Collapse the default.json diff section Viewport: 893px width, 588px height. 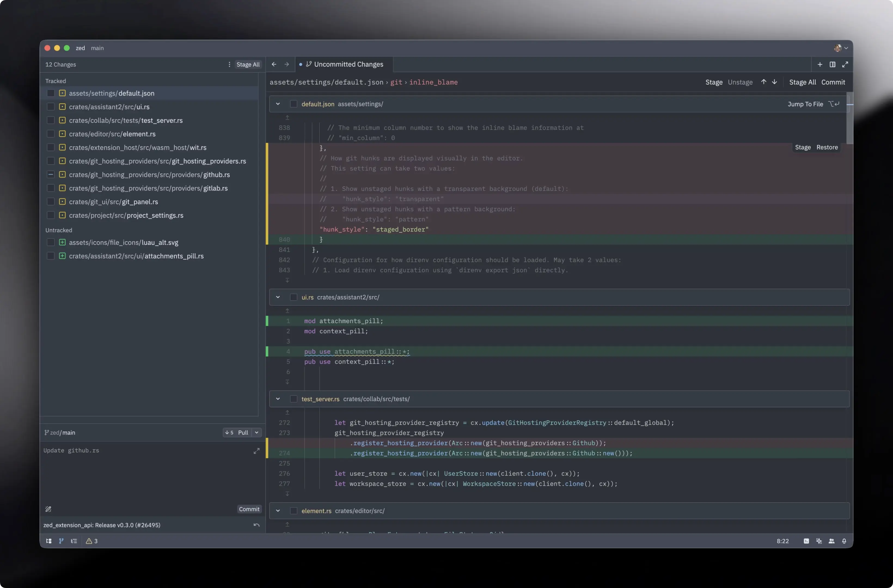pyautogui.click(x=278, y=104)
